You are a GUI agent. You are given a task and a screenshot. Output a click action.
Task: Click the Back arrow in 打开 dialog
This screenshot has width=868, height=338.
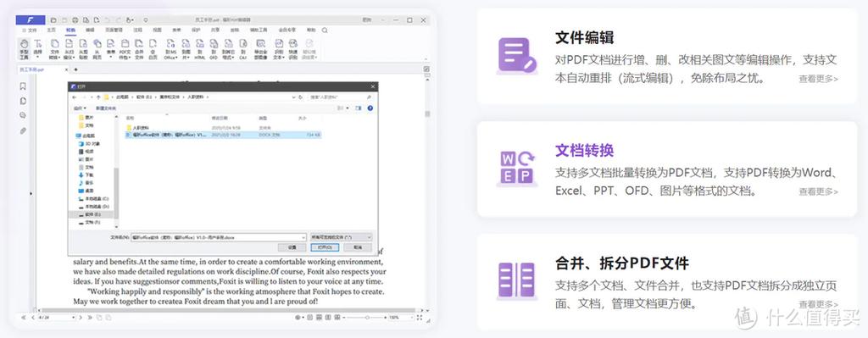(75, 97)
